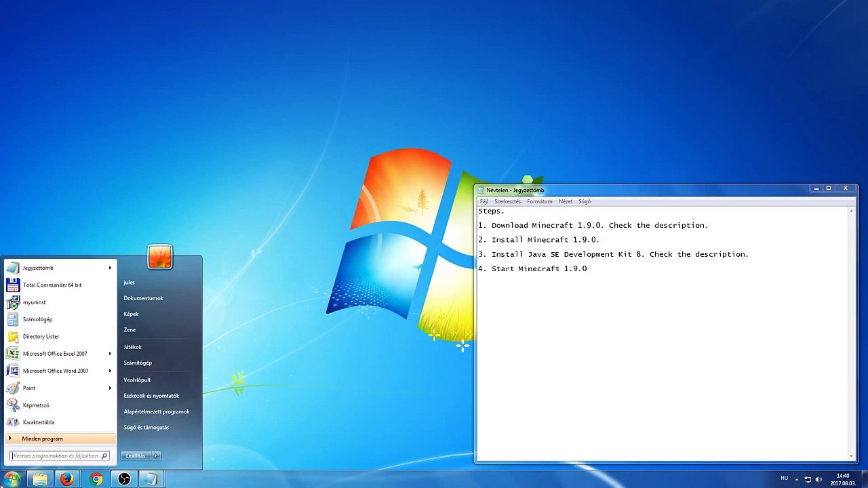
Task: Launch Microsoft Office Excel 2007 icon
Action: point(13,354)
